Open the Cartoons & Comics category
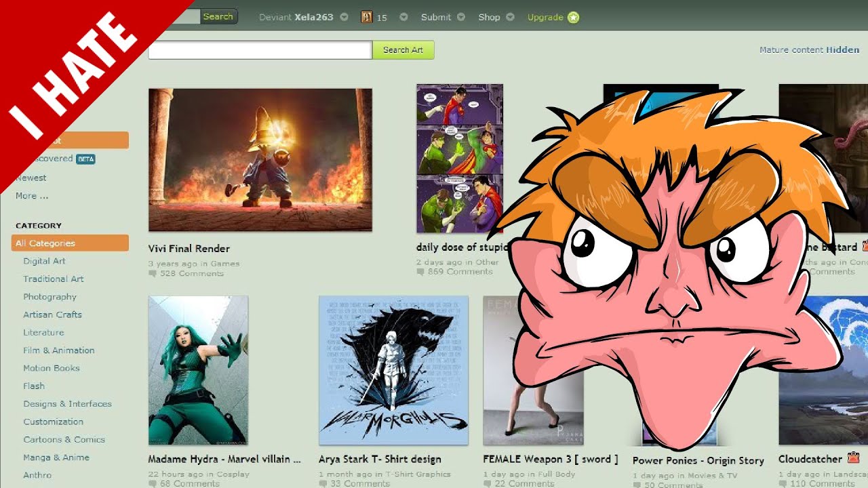Screen dimensions: 868x488 point(64,439)
